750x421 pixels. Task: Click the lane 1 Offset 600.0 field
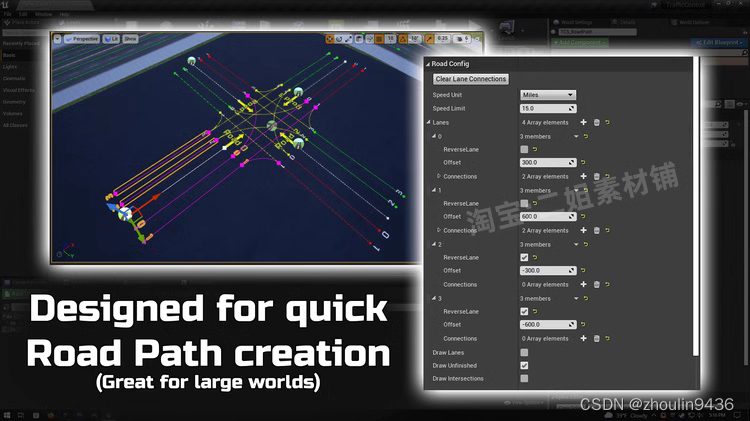click(548, 217)
